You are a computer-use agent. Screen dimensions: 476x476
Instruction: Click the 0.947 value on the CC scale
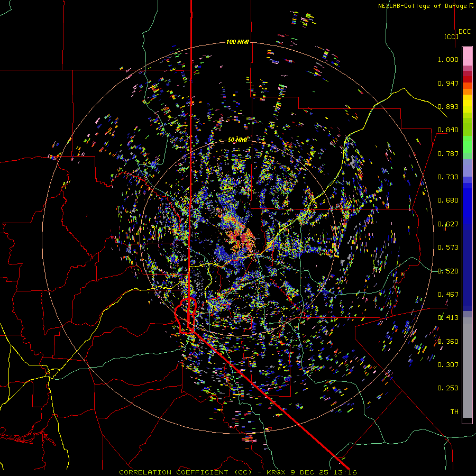pos(448,83)
